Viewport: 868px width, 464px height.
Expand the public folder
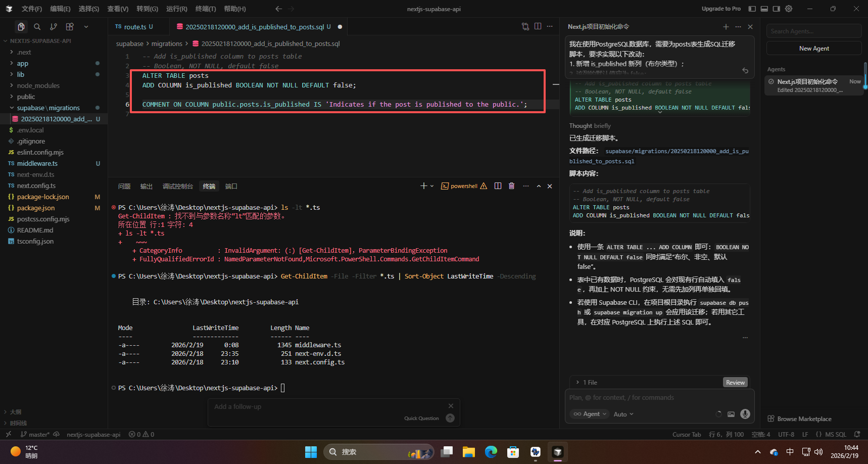26,97
